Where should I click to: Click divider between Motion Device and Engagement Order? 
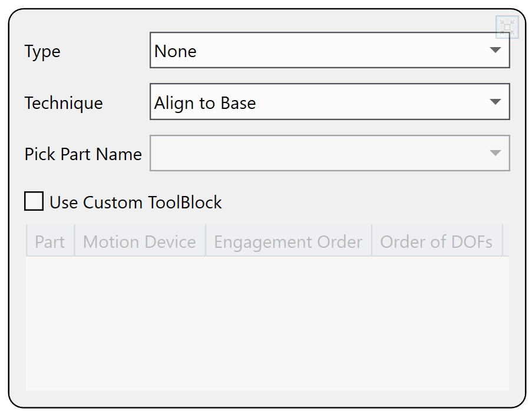click(206, 240)
